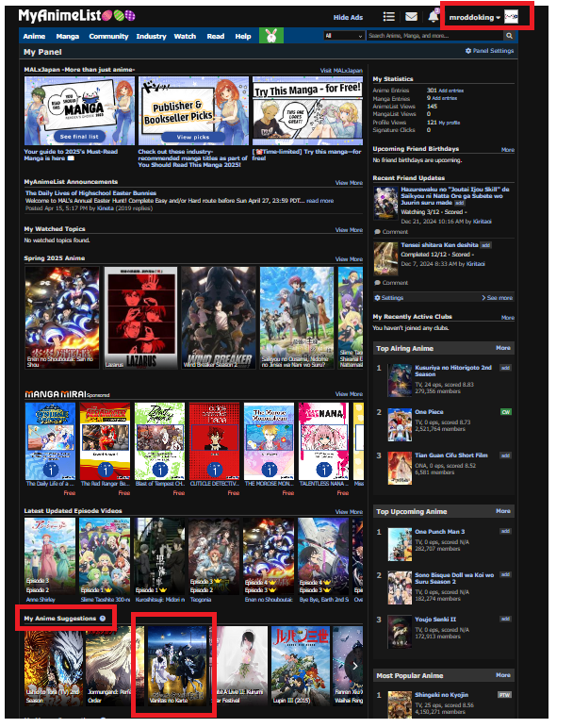Open the Anime menu
Image resolution: width=573 pixels, height=728 pixels.
[34, 36]
